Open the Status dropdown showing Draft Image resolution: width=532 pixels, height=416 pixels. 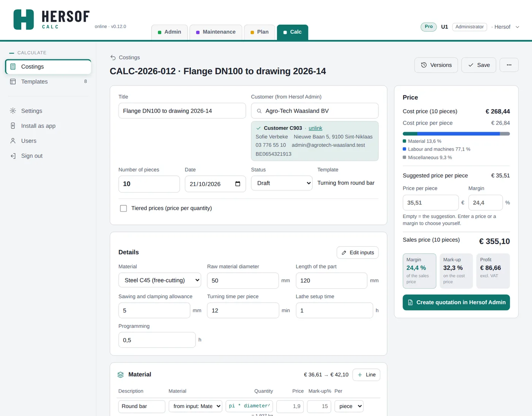(282, 183)
